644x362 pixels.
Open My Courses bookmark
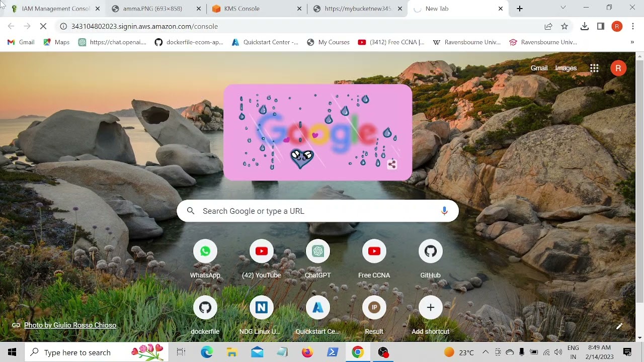tap(328, 42)
